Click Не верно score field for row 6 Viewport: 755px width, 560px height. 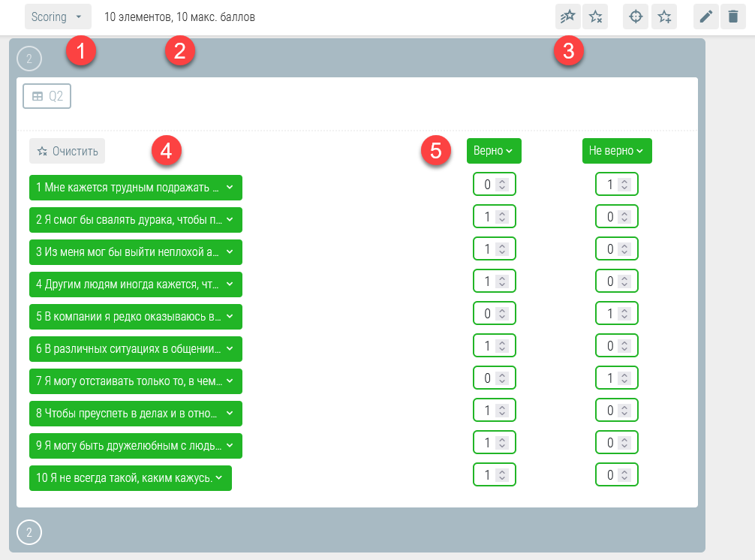(x=617, y=345)
